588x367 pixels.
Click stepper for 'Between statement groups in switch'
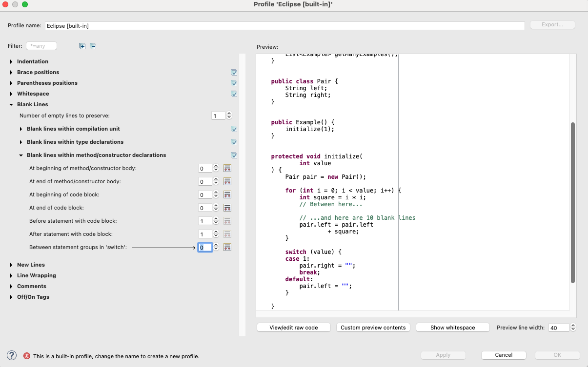[216, 247]
